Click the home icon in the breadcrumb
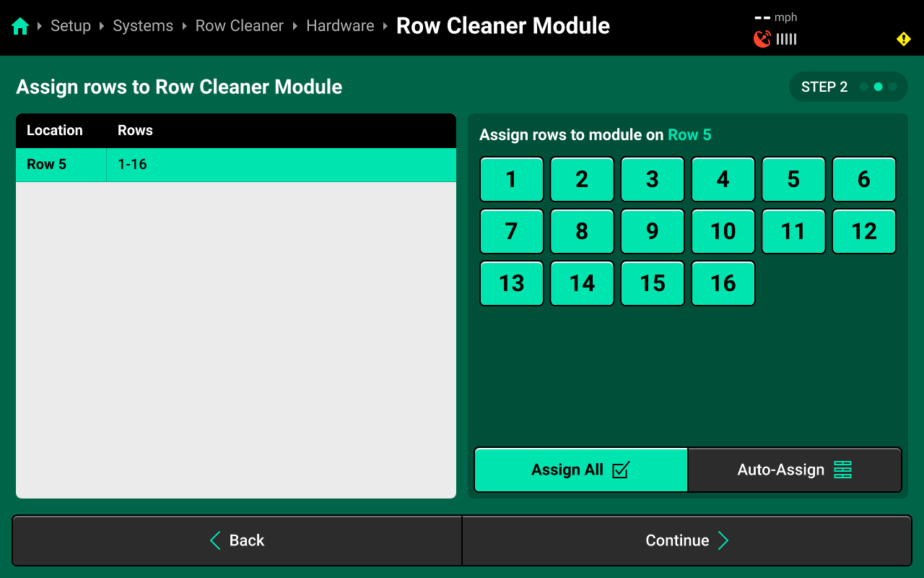 20,25
